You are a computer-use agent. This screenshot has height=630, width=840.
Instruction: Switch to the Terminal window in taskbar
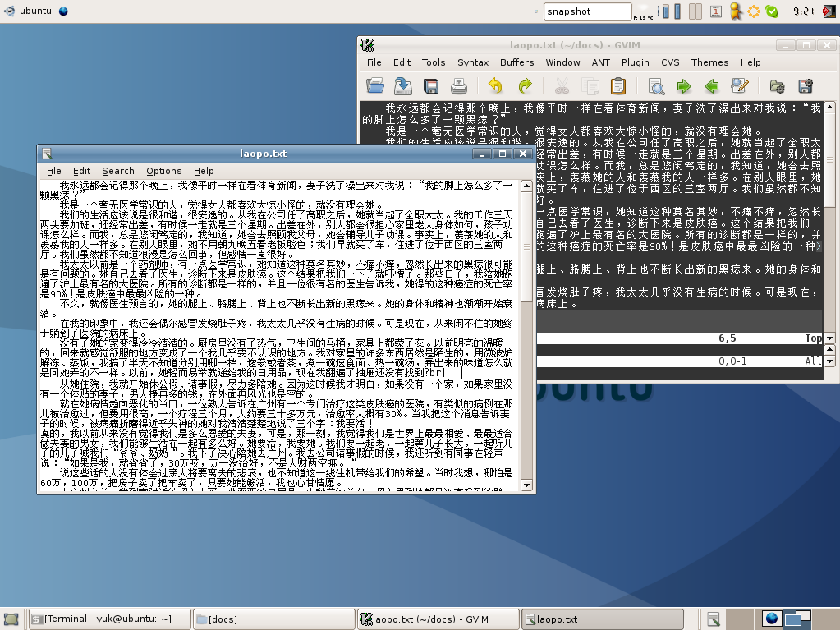click(x=109, y=619)
